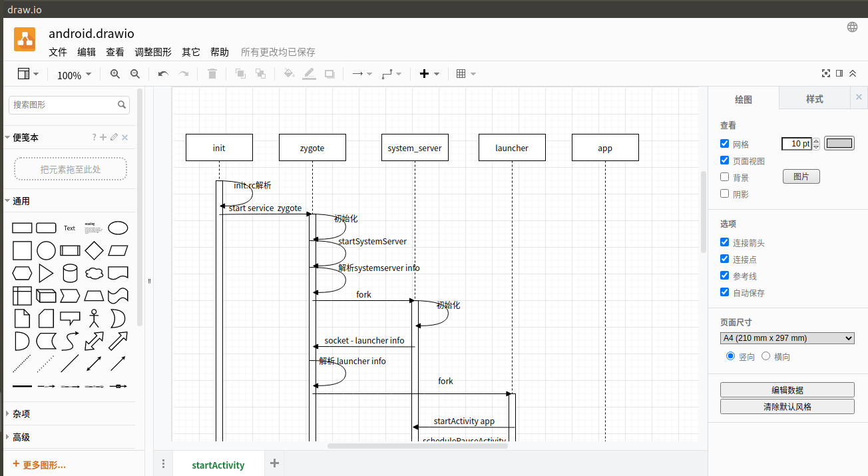Viewport: 868px width, 476px height.
Task: Toggle fullscreen mode icon
Action: [826, 73]
